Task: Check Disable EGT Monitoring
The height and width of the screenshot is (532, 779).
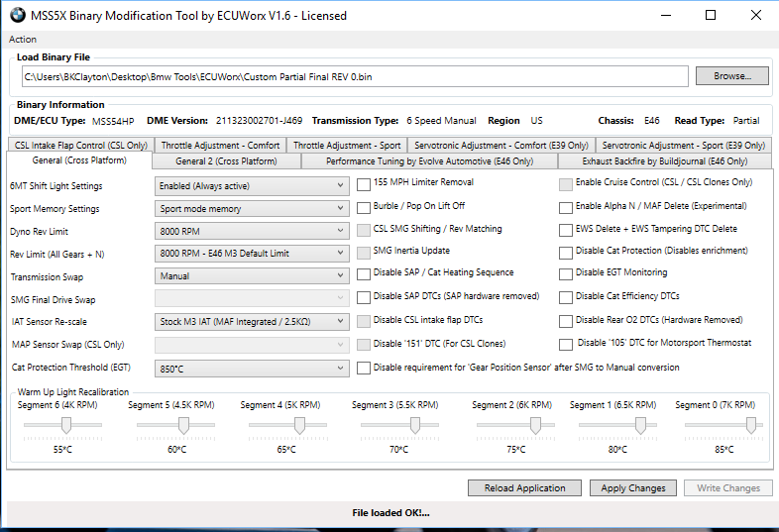Action: pos(565,273)
